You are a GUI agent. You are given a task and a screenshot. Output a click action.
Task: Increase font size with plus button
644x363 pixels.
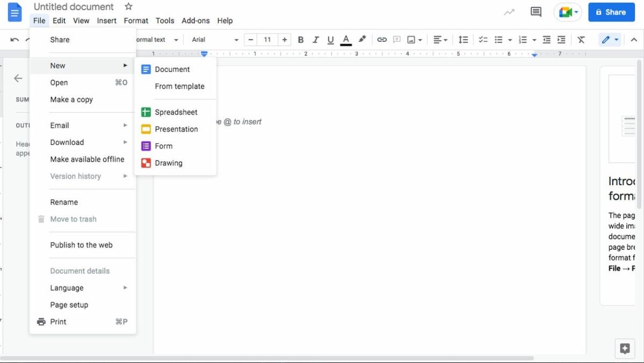pyautogui.click(x=284, y=40)
